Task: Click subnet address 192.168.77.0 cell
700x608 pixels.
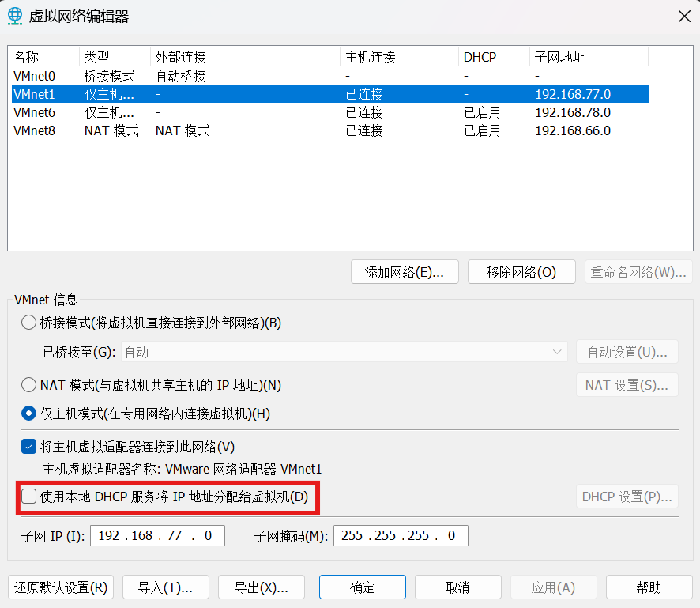Action: (573, 94)
